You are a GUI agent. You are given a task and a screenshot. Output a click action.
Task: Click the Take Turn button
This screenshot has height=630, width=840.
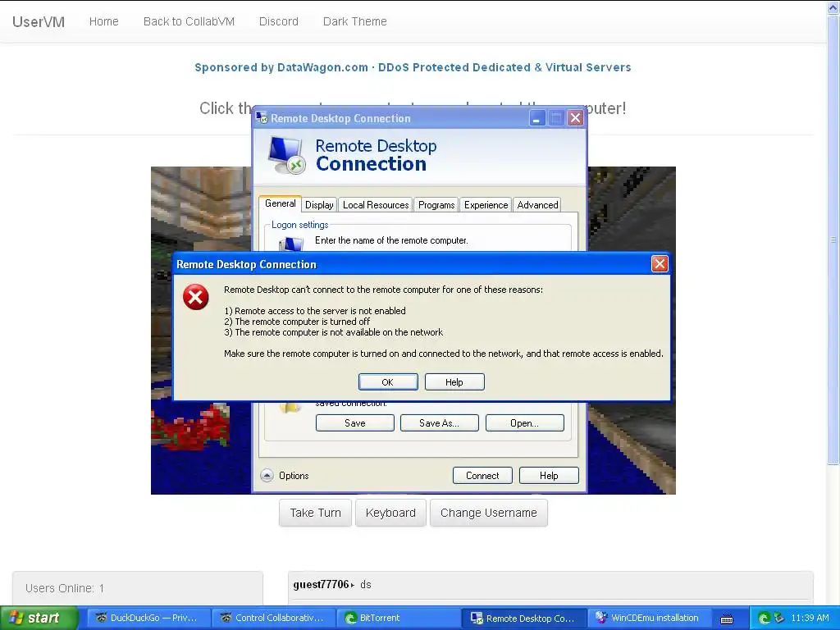pos(315,513)
